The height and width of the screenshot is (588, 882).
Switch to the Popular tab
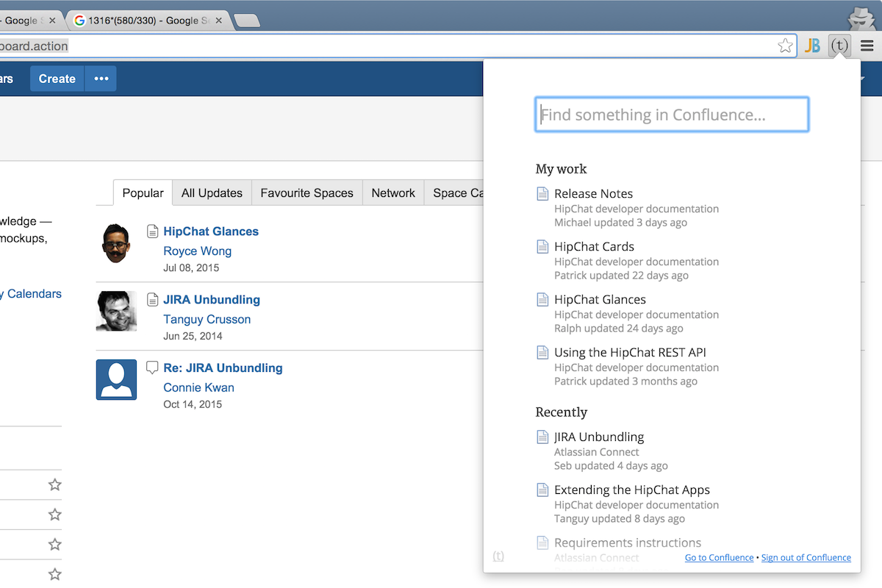(143, 193)
